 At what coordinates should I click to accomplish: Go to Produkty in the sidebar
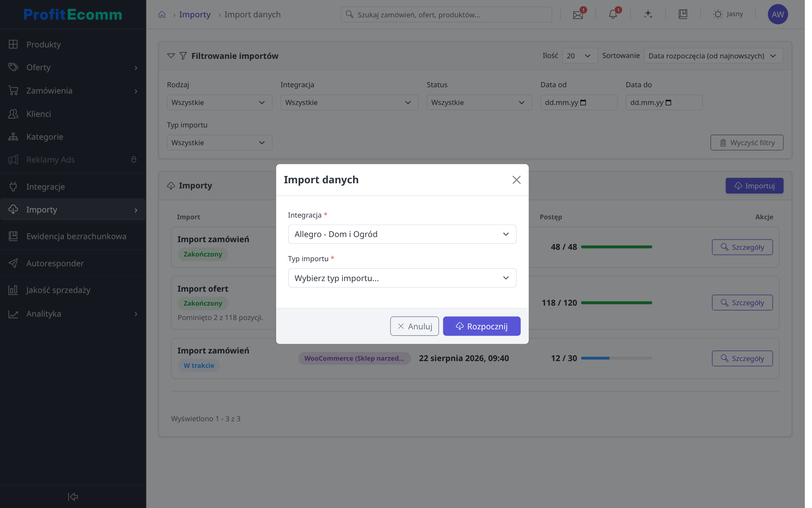[x=73, y=44]
